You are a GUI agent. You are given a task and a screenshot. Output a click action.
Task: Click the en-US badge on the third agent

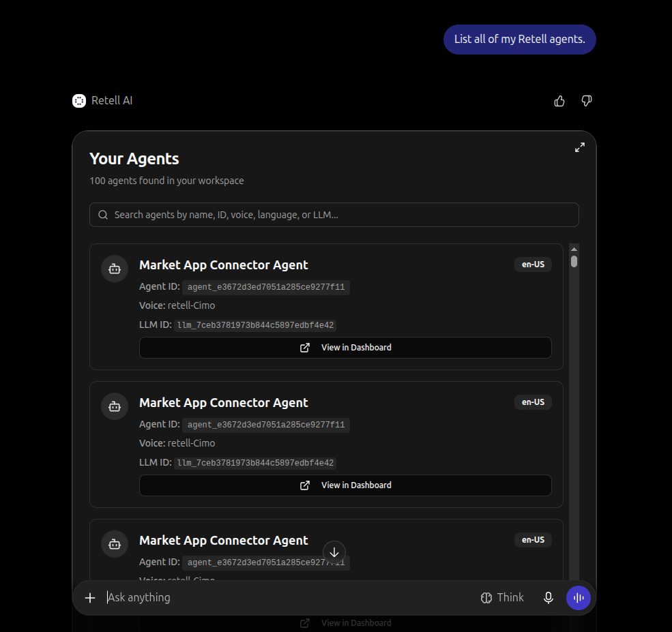[533, 541]
